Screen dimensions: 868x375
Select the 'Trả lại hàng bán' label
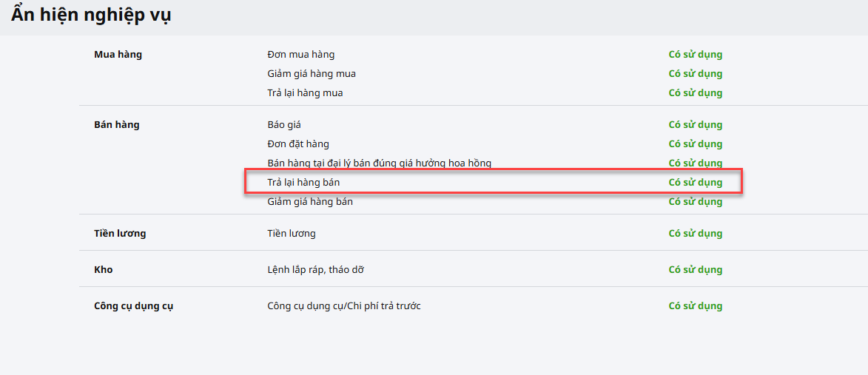point(303,182)
